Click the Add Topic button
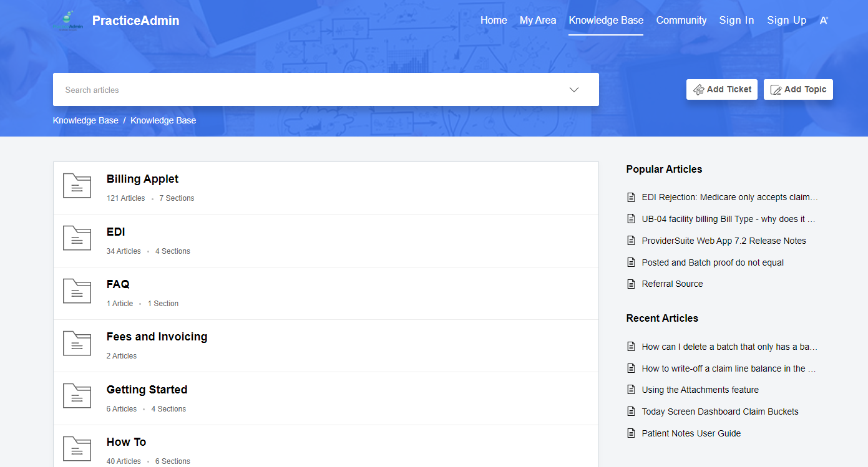 (x=798, y=89)
